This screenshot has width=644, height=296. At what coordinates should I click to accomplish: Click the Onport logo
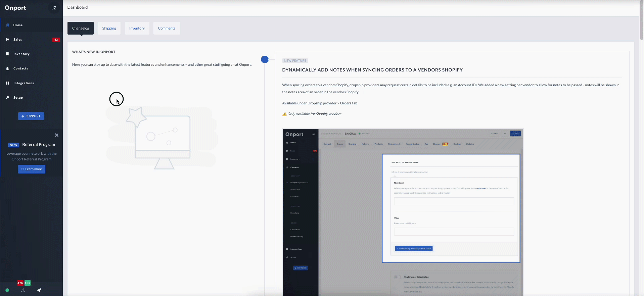click(x=15, y=8)
